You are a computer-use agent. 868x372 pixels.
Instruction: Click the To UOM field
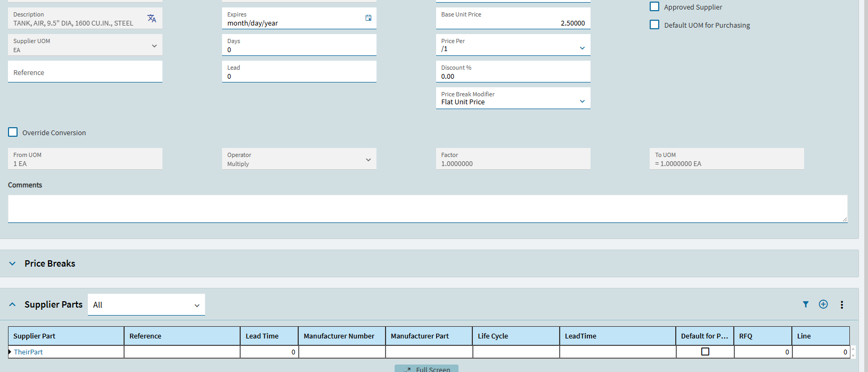(x=727, y=159)
